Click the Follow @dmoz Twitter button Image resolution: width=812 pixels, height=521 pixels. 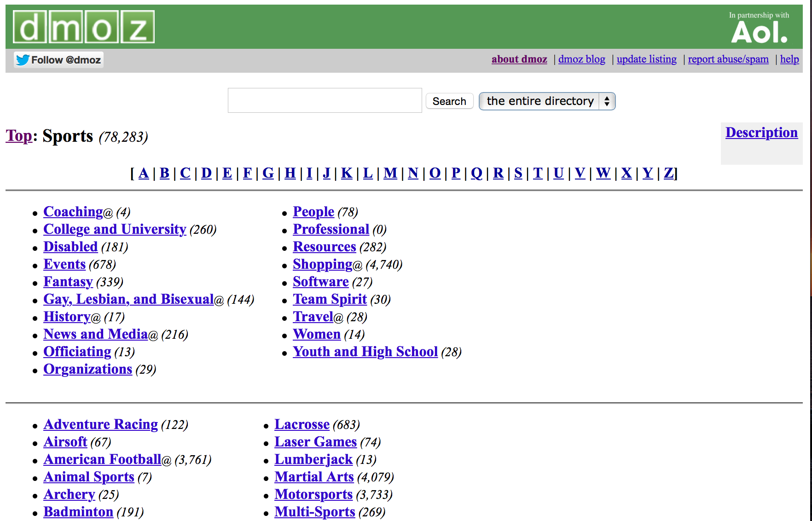pyautogui.click(x=58, y=60)
